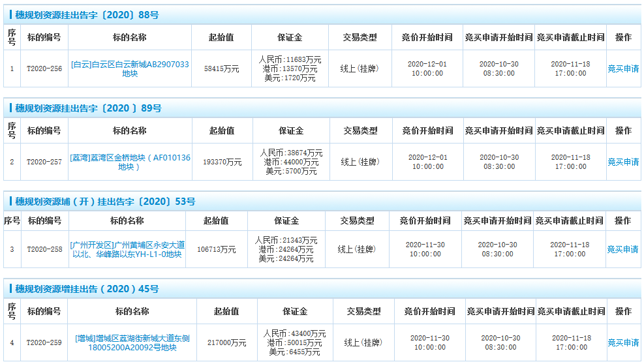Click the T2020-259 标的编号 cell

coord(44,342)
